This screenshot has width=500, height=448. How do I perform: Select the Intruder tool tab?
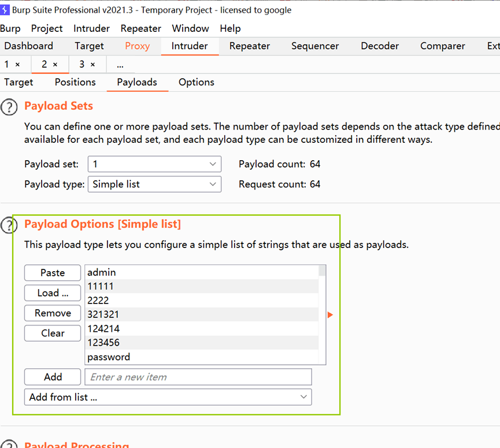(190, 46)
